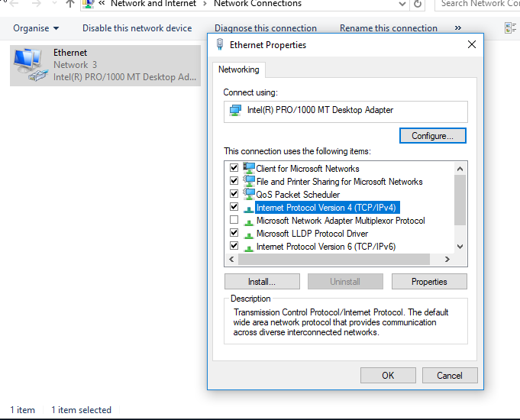The height and width of the screenshot is (420, 520).
Task: Click the up arrow navigation icon
Action: click(70, 4)
